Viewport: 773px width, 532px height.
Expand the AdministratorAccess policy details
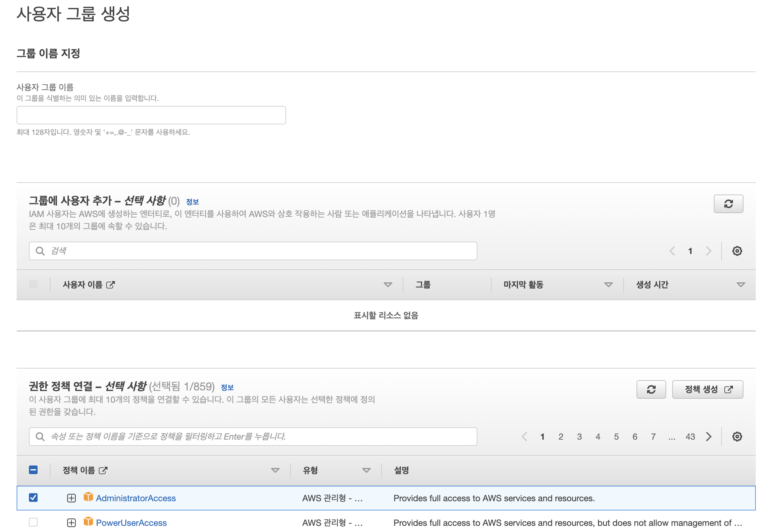pyautogui.click(x=71, y=498)
